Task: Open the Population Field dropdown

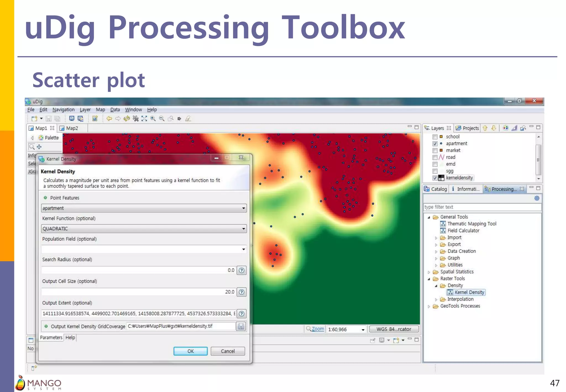Action: (144, 249)
